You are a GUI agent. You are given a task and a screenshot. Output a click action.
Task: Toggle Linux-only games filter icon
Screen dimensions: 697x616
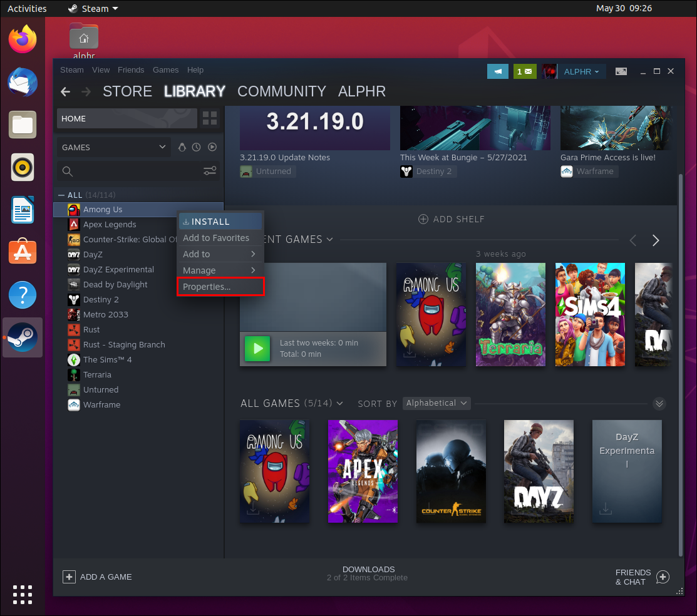(x=182, y=147)
